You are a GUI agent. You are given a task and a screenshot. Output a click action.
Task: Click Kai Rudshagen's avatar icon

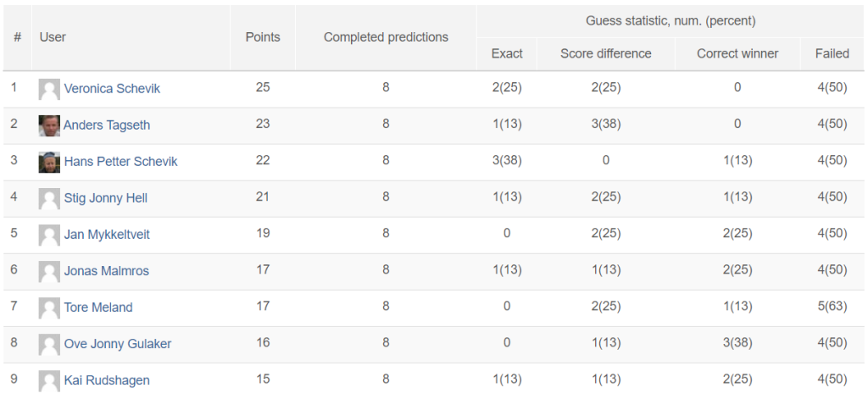click(x=49, y=381)
